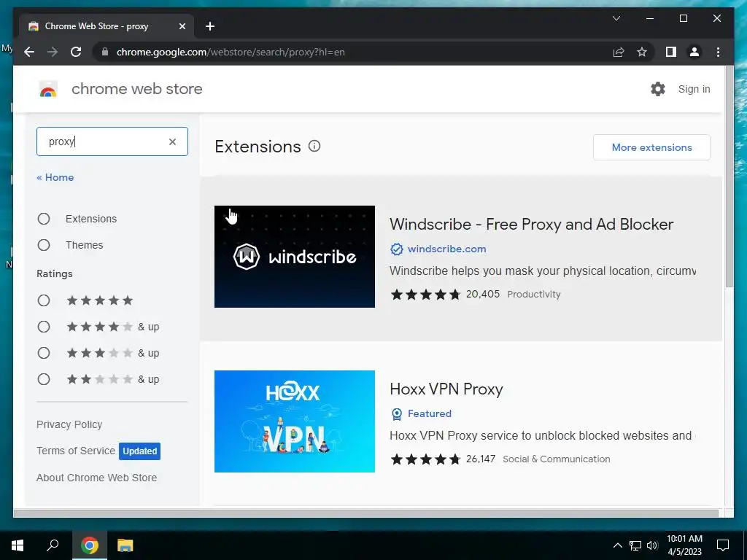The image size is (747, 560).
Task: Open the Hoxx VPN Proxy title
Action: tap(446, 389)
